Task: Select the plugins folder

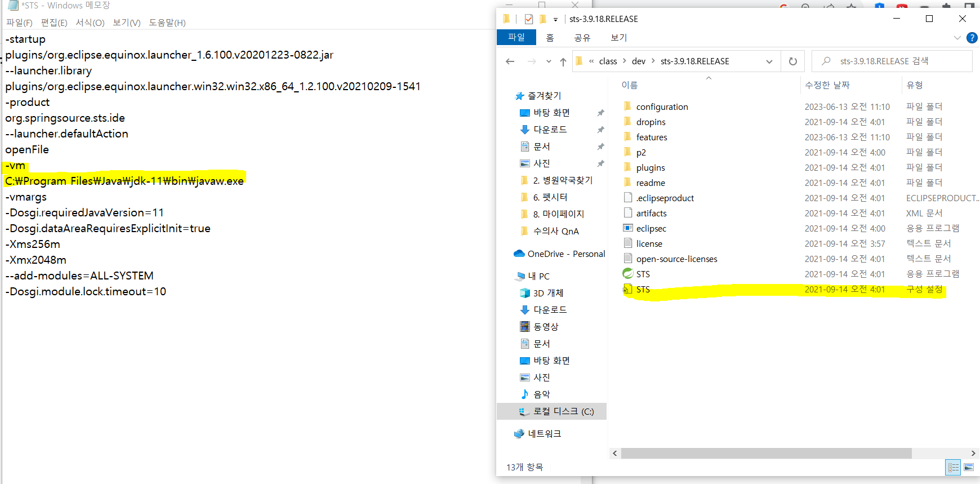Action: coord(651,168)
